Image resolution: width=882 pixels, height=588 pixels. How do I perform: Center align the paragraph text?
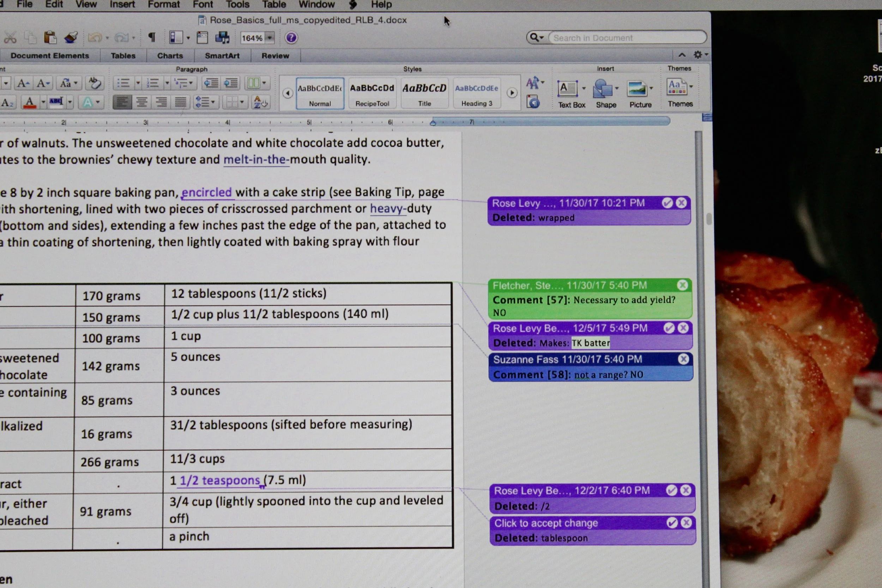point(141,102)
